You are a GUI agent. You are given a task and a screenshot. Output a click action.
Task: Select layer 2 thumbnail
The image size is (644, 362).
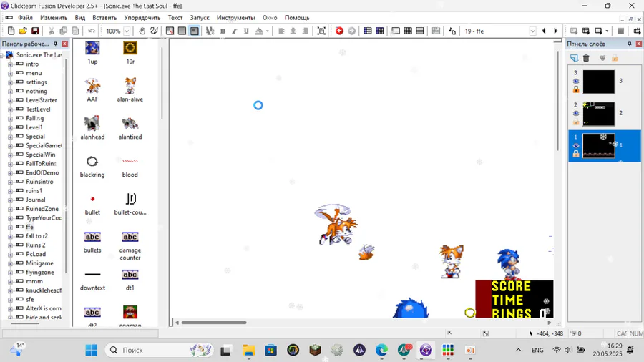(598, 114)
